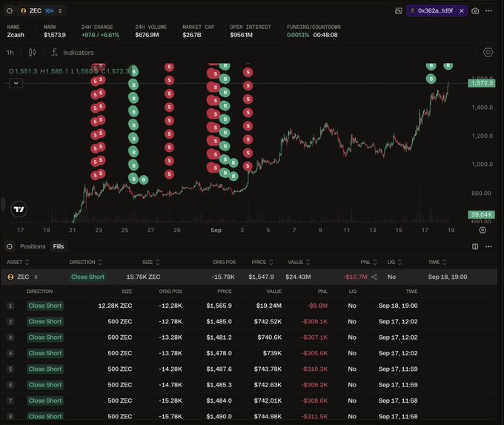Image resolution: width=504 pixels, height=425 pixels.
Task: Click the $1,573.9 mark price
Action: click(x=55, y=35)
